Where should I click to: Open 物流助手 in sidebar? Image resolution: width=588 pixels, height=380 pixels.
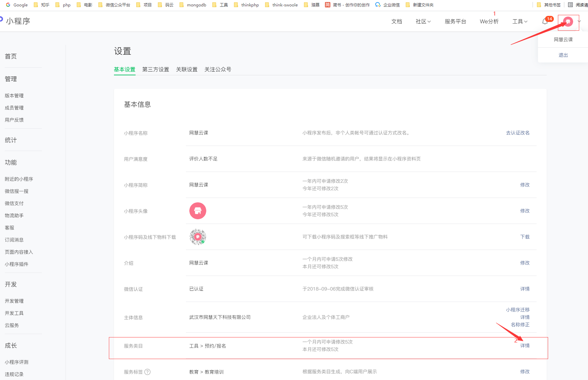pyautogui.click(x=14, y=216)
